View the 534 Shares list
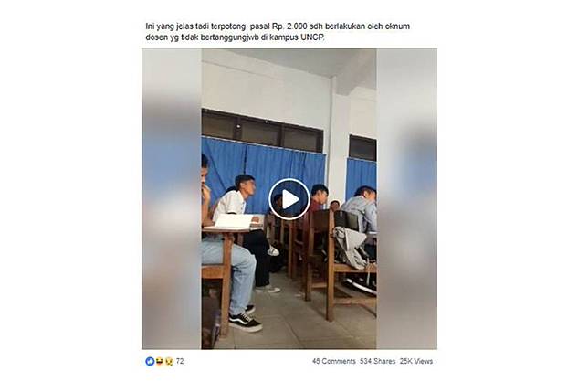Viewport: 588px width, 392px height. (x=378, y=361)
